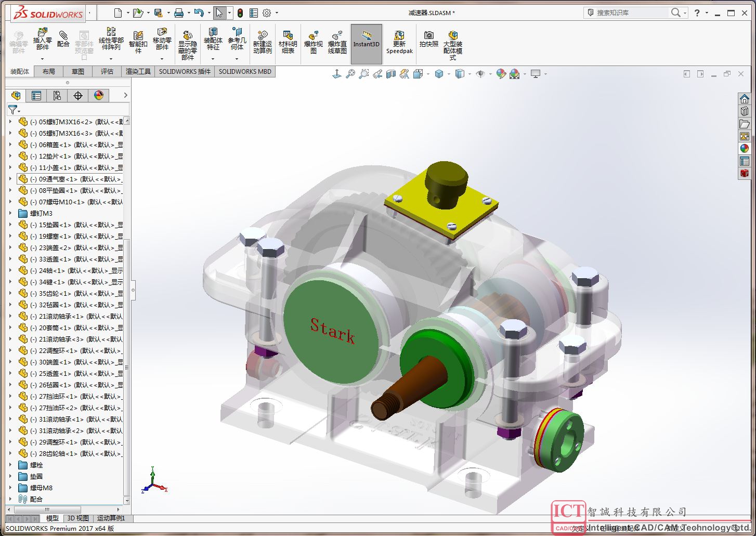Select the Move Component (移动零部件) tool

(162, 40)
